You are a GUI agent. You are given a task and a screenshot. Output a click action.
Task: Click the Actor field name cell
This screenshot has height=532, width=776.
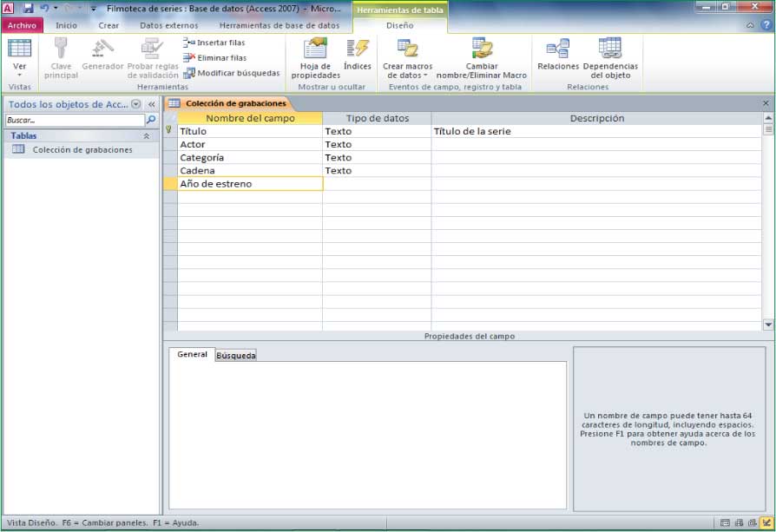pos(250,144)
